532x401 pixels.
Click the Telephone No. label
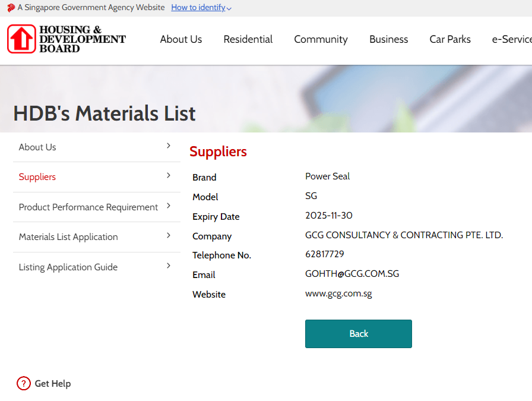click(x=222, y=255)
